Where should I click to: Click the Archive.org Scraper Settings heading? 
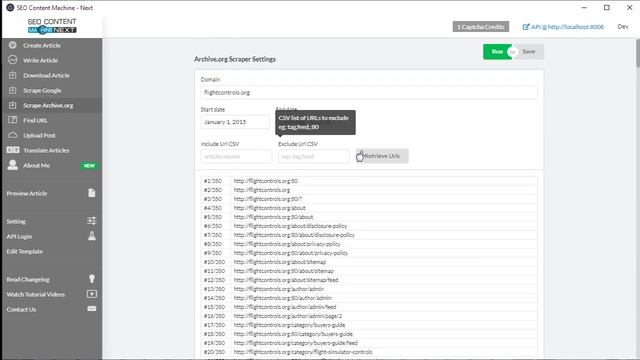click(x=235, y=59)
